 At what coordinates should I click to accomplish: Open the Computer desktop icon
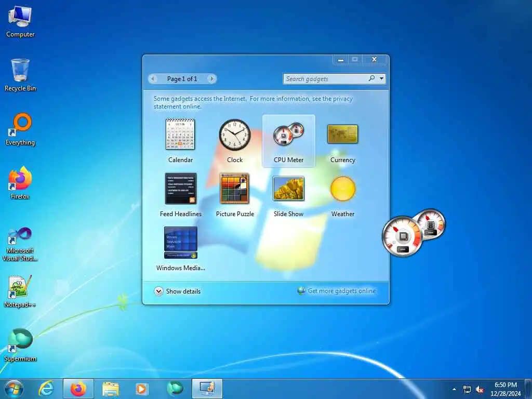[20, 21]
